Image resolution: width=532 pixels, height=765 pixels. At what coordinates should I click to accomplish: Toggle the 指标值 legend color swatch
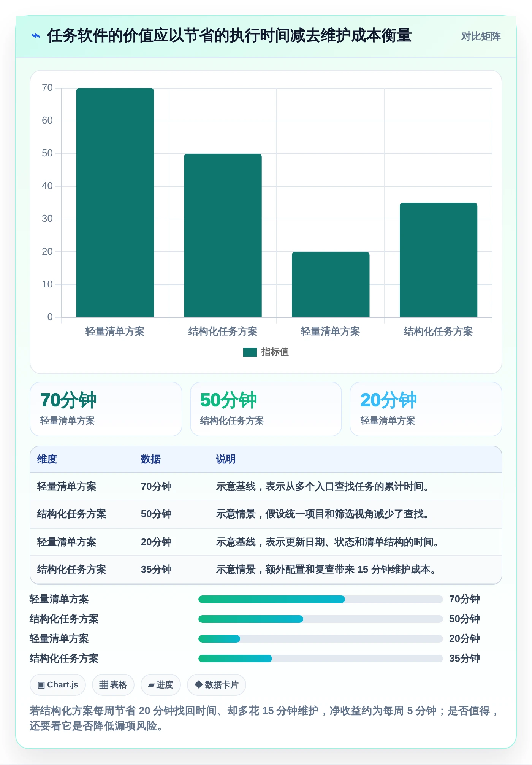[250, 352]
